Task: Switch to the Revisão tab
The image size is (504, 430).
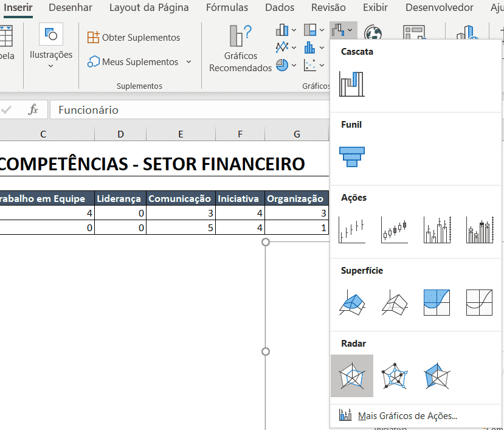Action: (328, 8)
